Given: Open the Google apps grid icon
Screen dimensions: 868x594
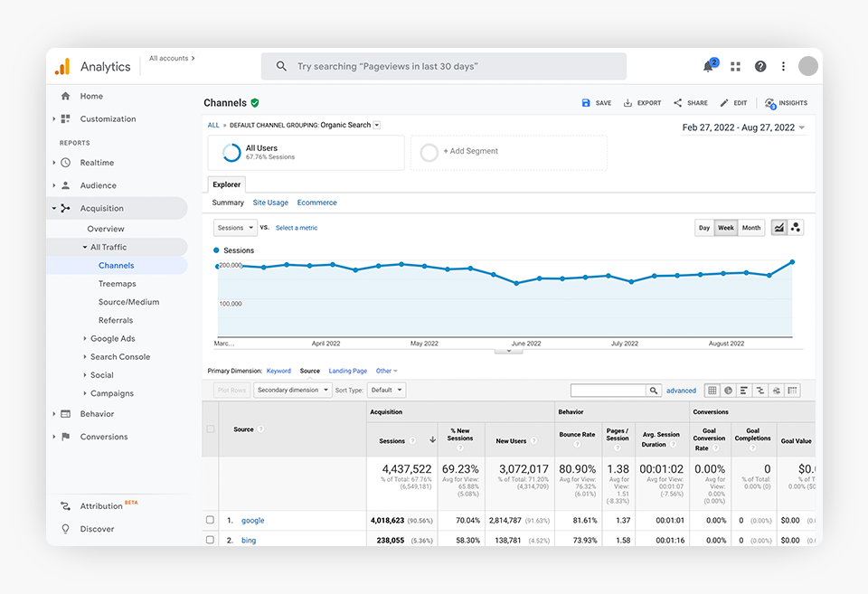Looking at the screenshot, I should (735, 67).
